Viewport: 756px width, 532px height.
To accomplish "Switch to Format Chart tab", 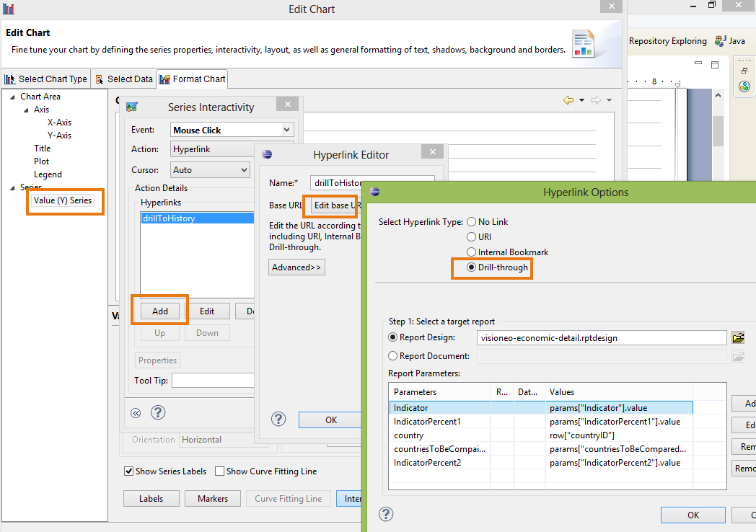I will tap(193, 79).
